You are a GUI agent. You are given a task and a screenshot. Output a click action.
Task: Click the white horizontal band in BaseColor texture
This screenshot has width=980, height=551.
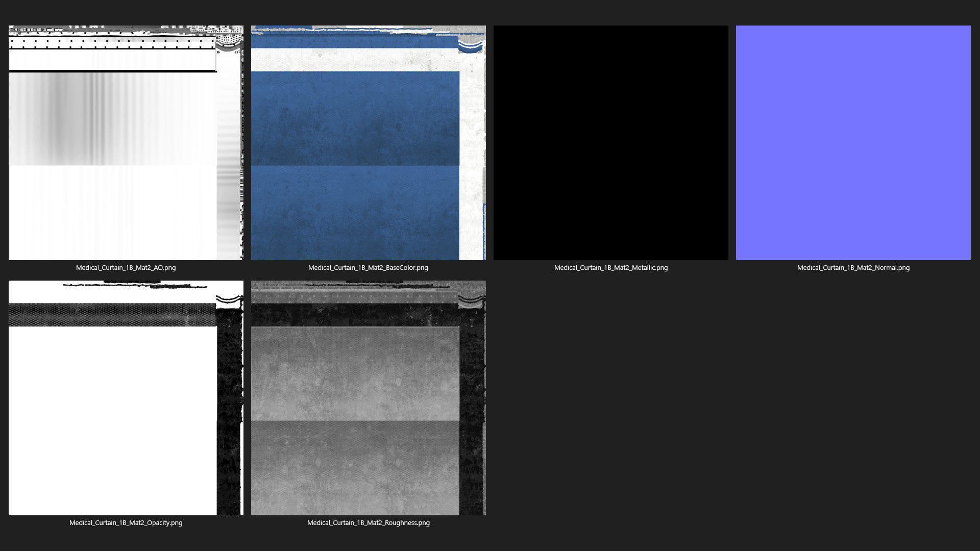coord(355,60)
